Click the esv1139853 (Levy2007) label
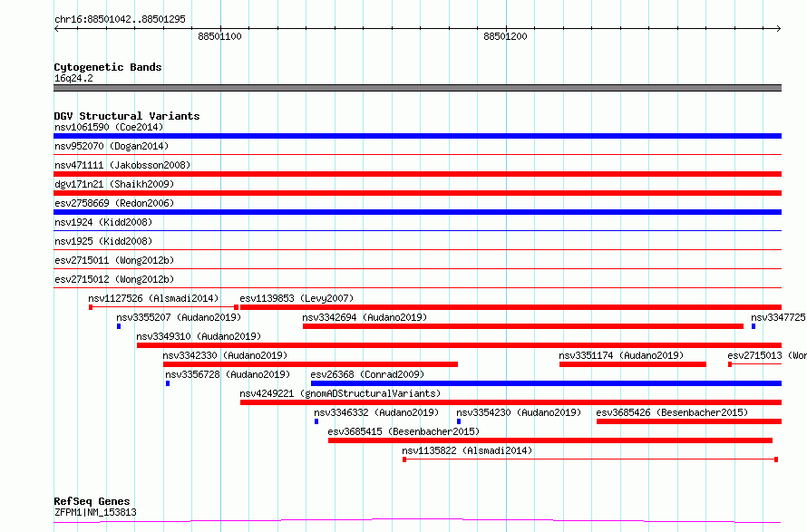The width and height of the screenshot is (807, 532). [x=297, y=298]
